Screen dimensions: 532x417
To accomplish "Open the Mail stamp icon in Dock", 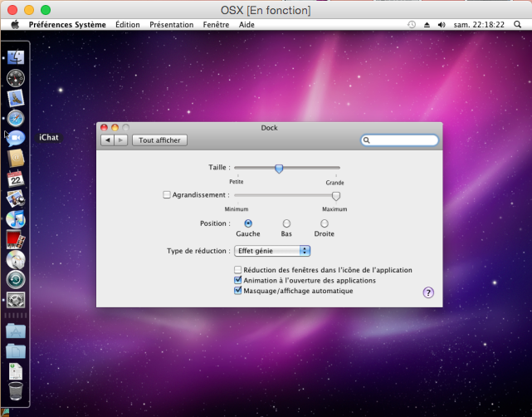I will (x=16, y=98).
